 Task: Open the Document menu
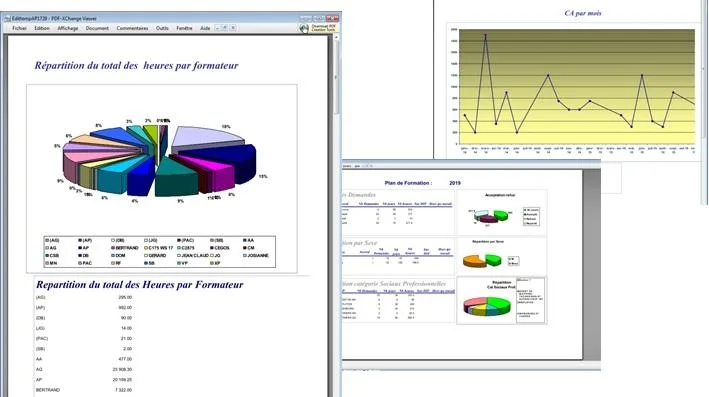[97, 28]
